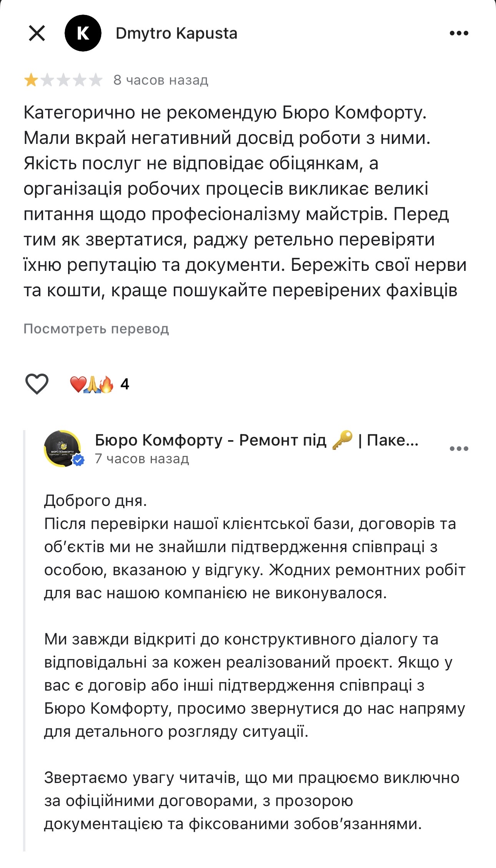This screenshot has height=868, width=496.
Task: Show the reactions count of 4
Action: tap(125, 384)
